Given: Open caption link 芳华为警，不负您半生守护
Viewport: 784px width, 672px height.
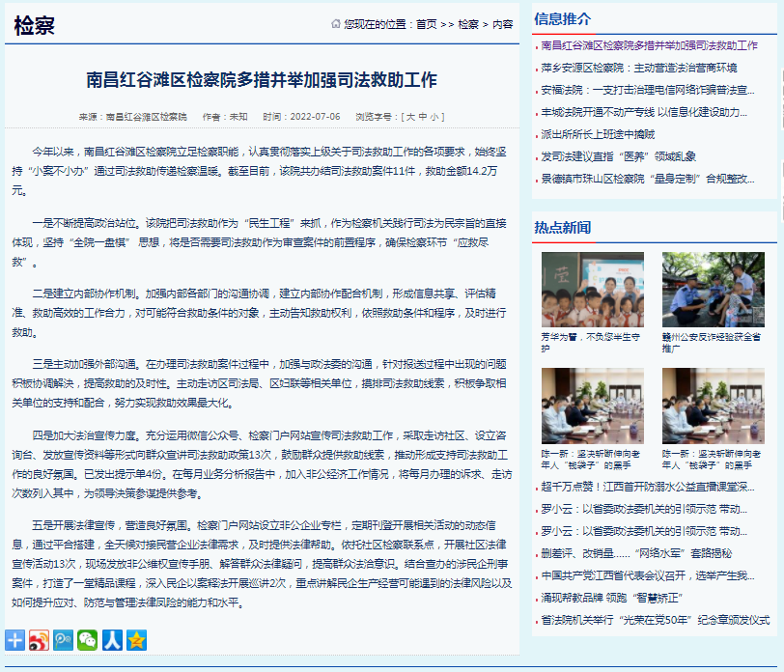Looking at the screenshot, I should pos(591,343).
